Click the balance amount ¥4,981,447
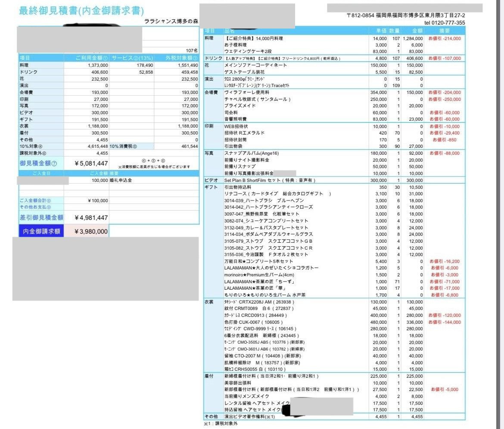Viewport: 504px width, 429px height. pos(91,218)
